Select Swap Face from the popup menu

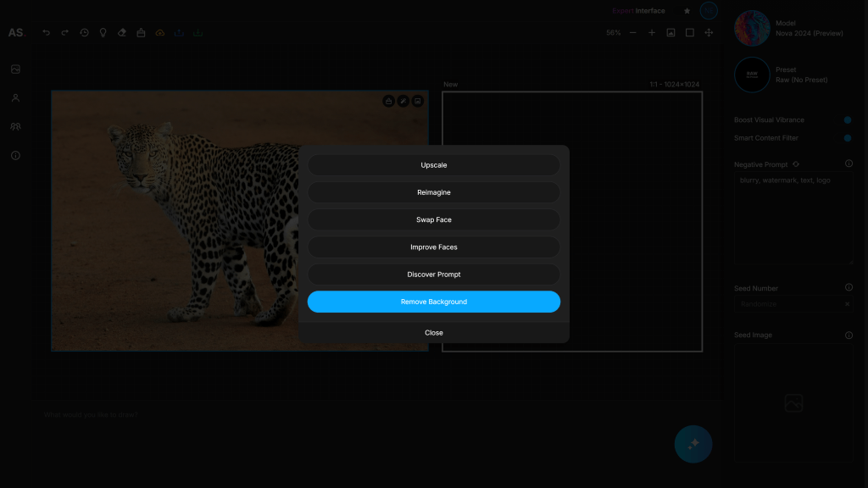click(x=433, y=219)
